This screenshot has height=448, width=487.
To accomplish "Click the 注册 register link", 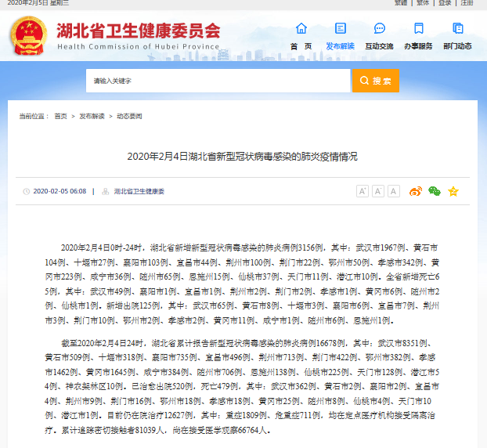I will tap(467, 3).
